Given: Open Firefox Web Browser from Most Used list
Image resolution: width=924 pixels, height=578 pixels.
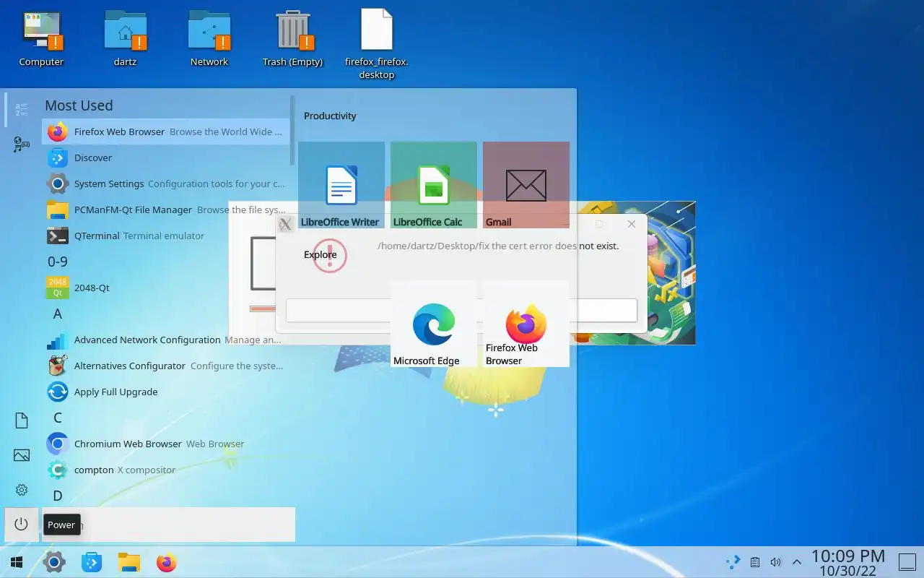Looking at the screenshot, I should [x=166, y=131].
